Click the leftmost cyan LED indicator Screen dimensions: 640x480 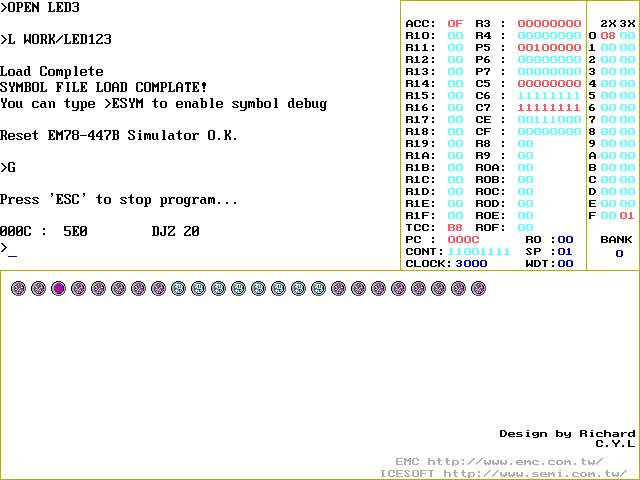click(x=178, y=288)
